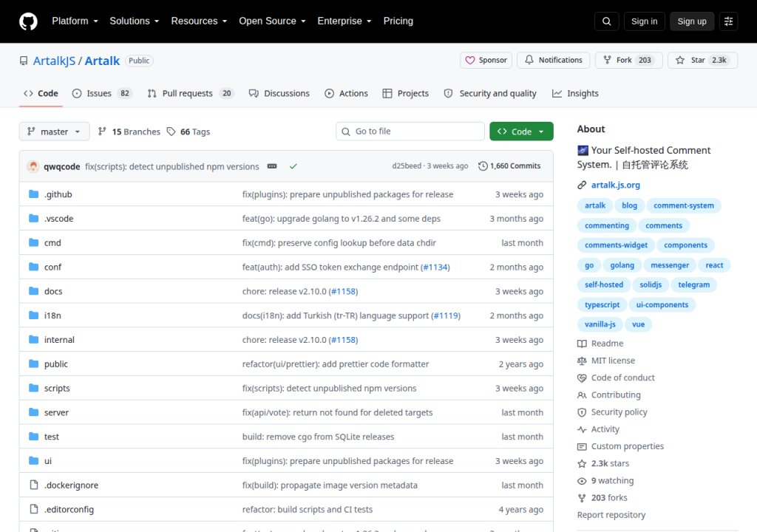This screenshot has width=757, height=532.
Task: Open the appearance settings icon near Sign up
Action: click(x=728, y=21)
